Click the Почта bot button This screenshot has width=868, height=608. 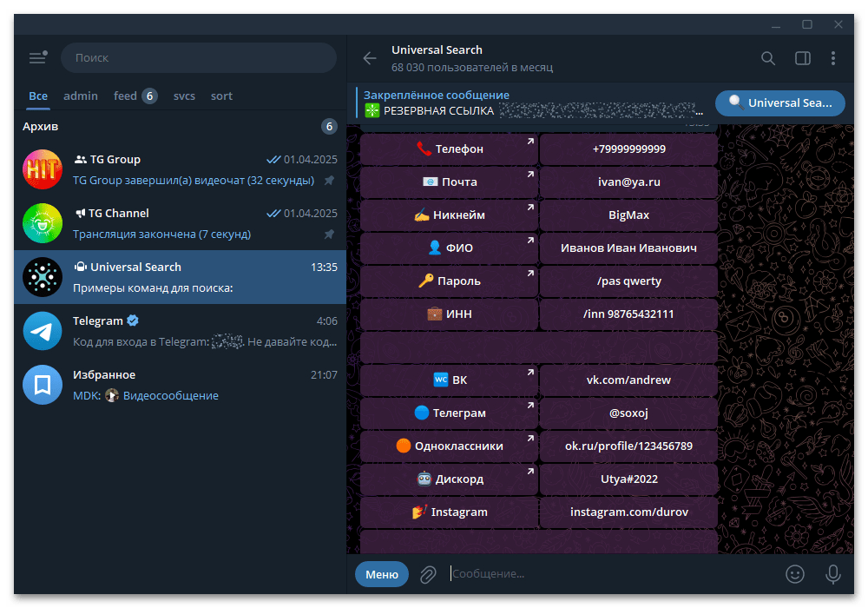(x=449, y=182)
